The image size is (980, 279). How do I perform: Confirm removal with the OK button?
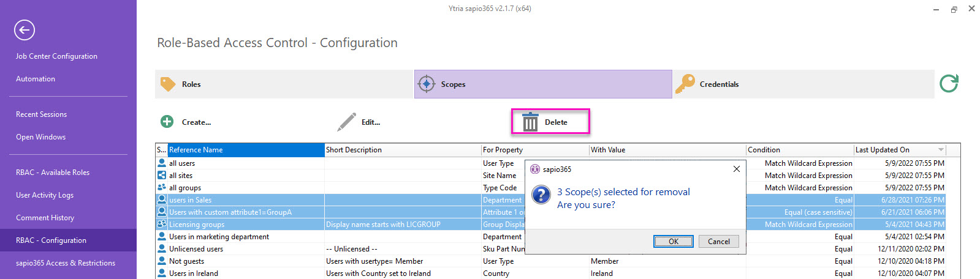coord(673,241)
